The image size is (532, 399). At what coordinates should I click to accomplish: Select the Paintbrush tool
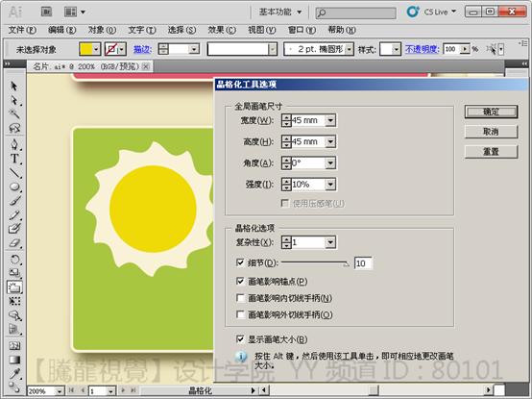click(14, 201)
